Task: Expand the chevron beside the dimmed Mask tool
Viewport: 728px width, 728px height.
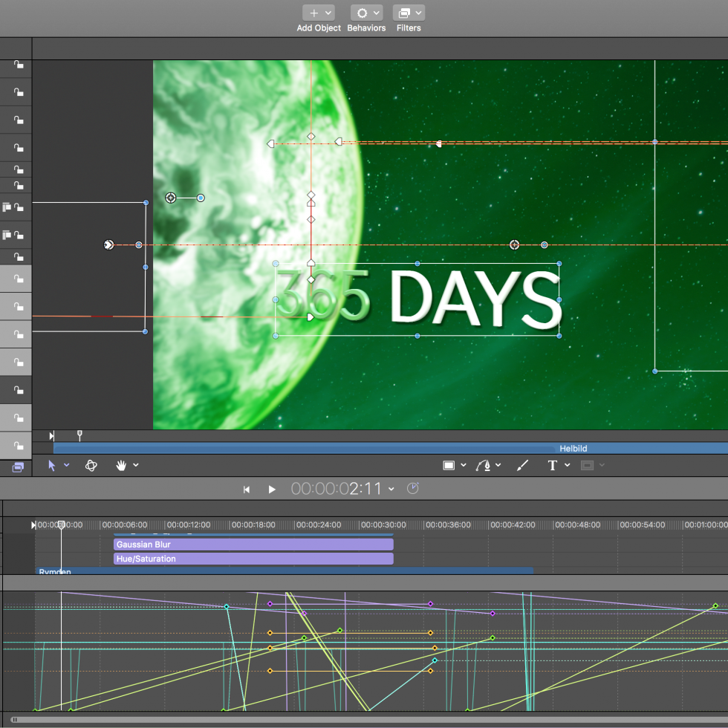Action: [602, 465]
